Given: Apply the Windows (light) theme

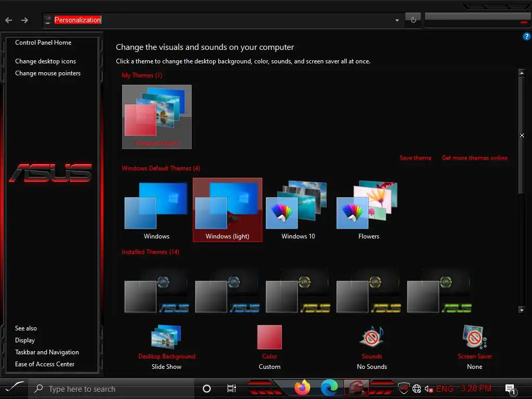Looking at the screenshot, I should click(x=228, y=210).
